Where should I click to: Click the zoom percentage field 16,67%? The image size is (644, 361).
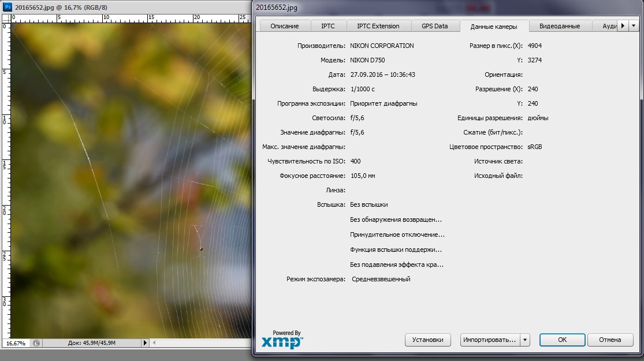tap(16, 343)
